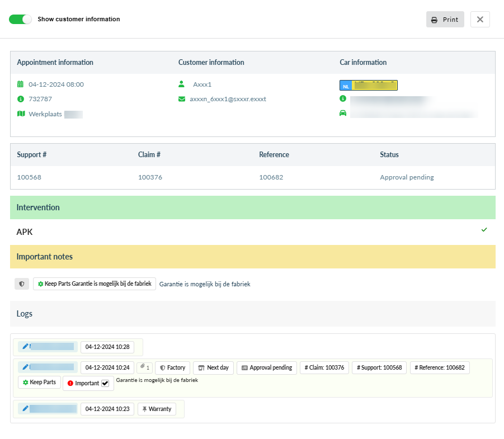Click the Factory tag in the log
504x439 pixels.
pyautogui.click(x=172, y=367)
